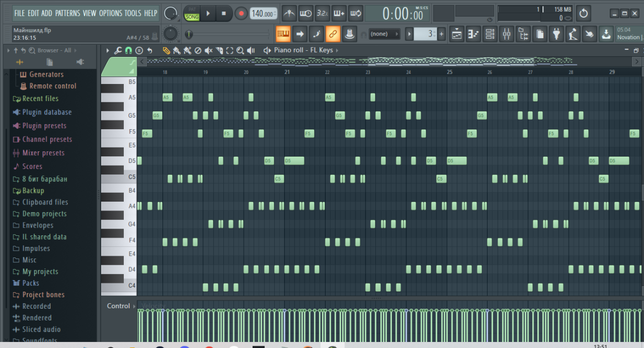Open the Channel rack icon
Viewport: 644px width, 348px height.
(490, 34)
